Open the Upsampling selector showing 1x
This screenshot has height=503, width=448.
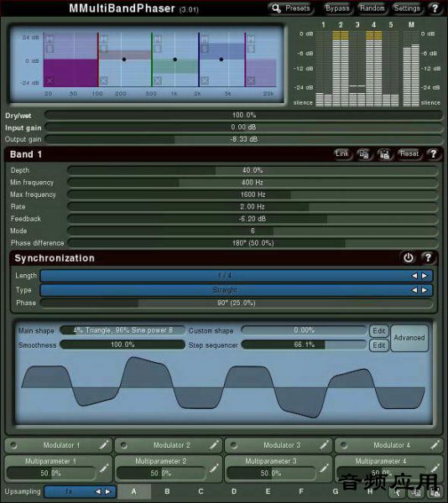80,491
